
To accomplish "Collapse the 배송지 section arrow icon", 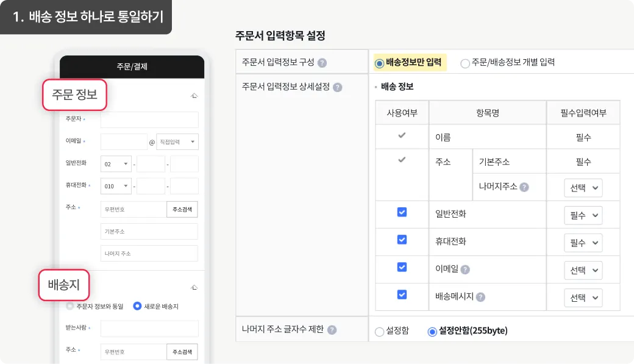I will 194,288.
